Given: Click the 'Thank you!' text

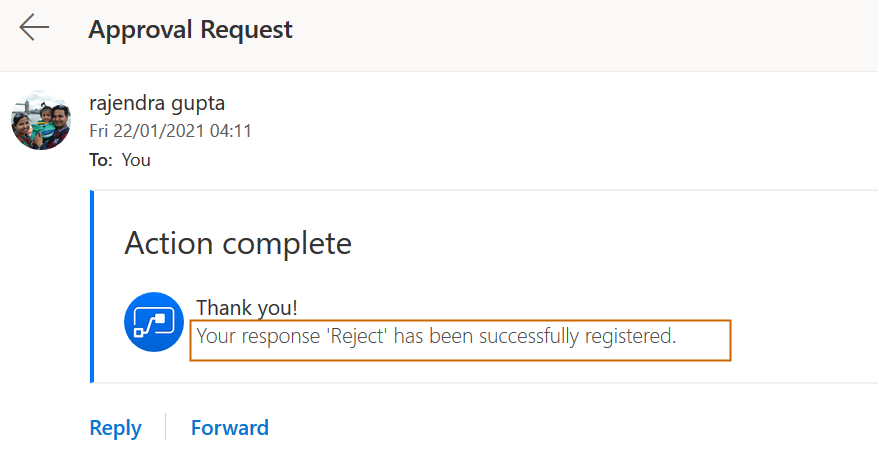Looking at the screenshot, I should click(x=246, y=307).
